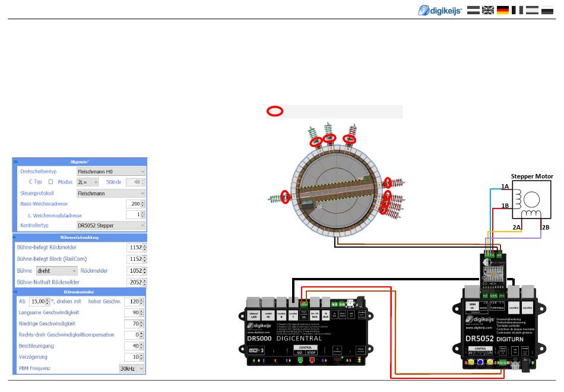Choose the flag with vertical stripes
The image size is (564, 392).
[x=517, y=10]
